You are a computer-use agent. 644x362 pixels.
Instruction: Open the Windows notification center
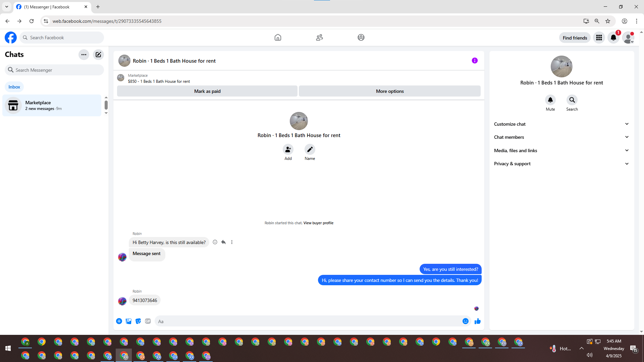point(634,349)
